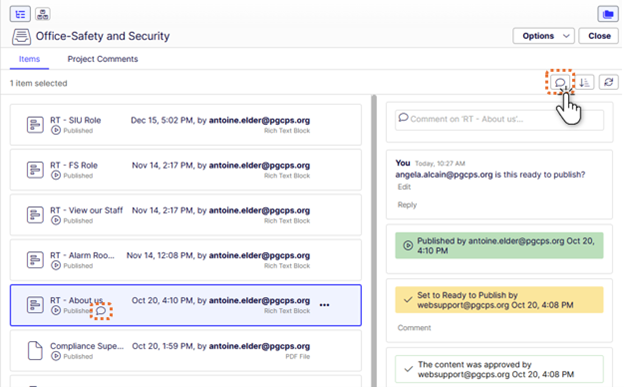Open the three-dot menu for RT - About us

(x=324, y=305)
